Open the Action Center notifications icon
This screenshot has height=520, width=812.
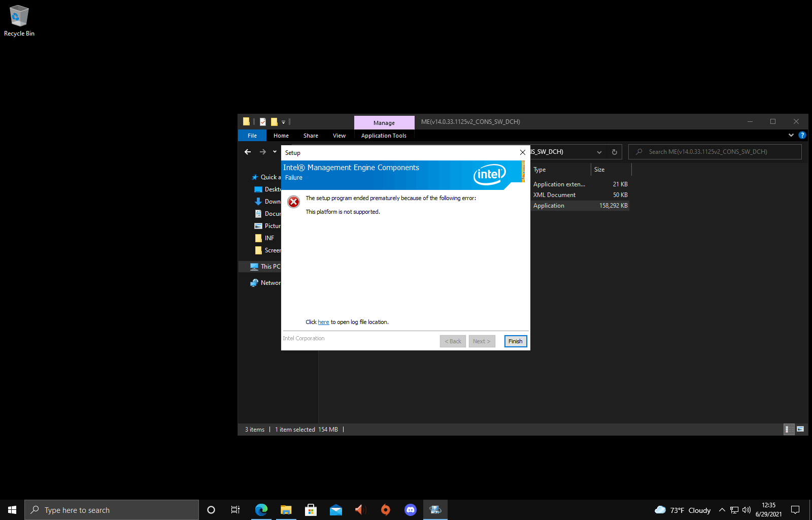pyautogui.click(x=795, y=510)
